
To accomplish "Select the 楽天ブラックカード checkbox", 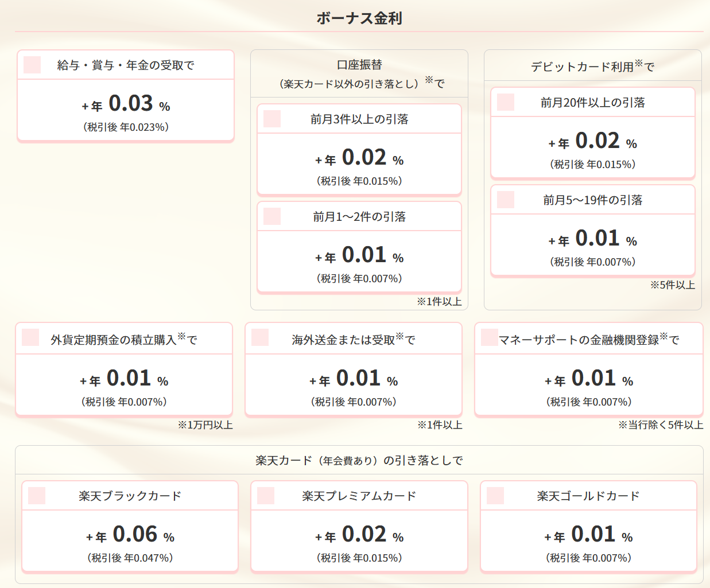I will (37, 496).
